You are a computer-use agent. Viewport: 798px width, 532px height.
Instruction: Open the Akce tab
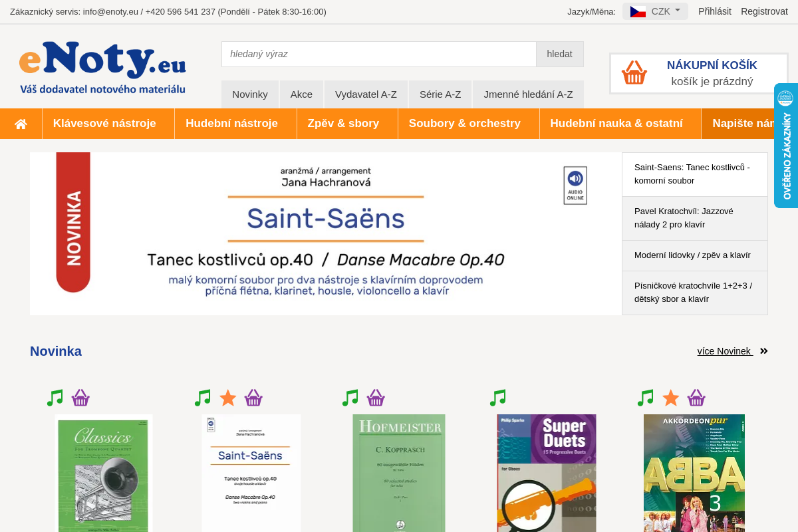(301, 94)
